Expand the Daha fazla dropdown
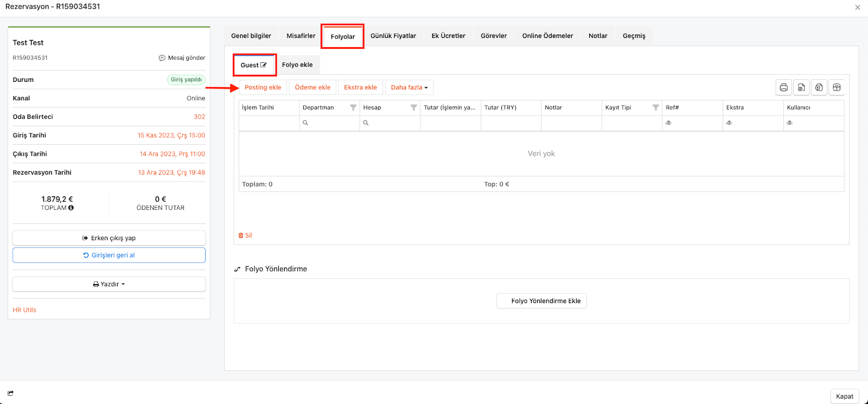This screenshot has width=868, height=404. pos(409,87)
